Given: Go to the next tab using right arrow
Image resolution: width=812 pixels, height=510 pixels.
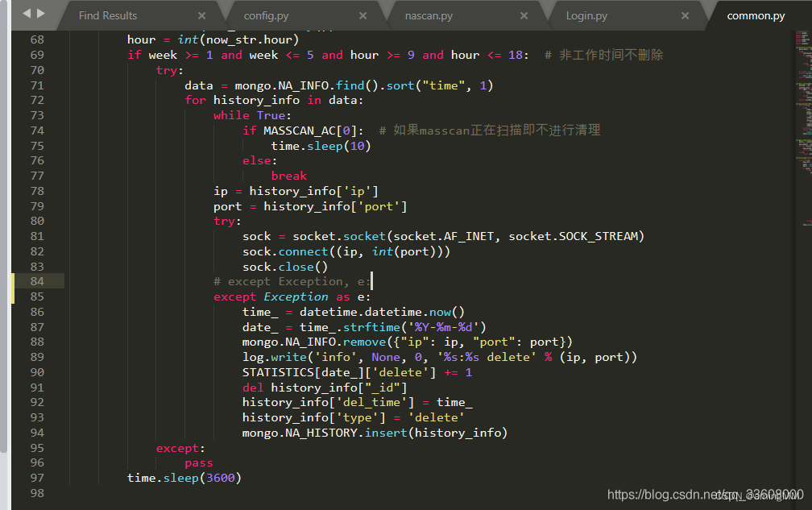Looking at the screenshot, I should pos(41,14).
